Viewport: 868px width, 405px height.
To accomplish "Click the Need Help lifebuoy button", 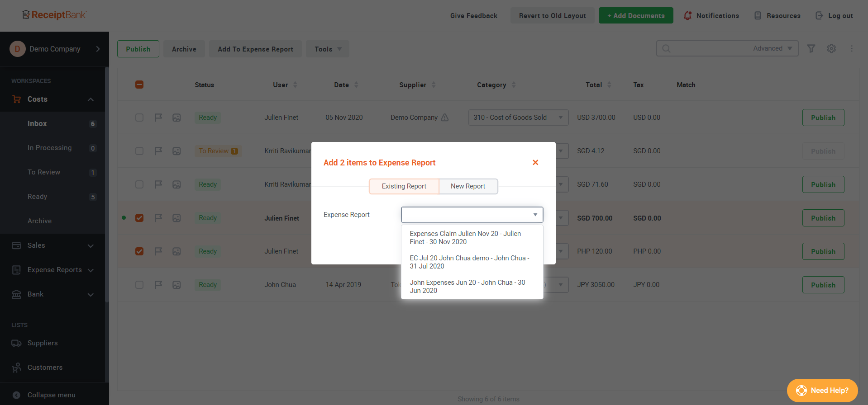I will (822, 391).
